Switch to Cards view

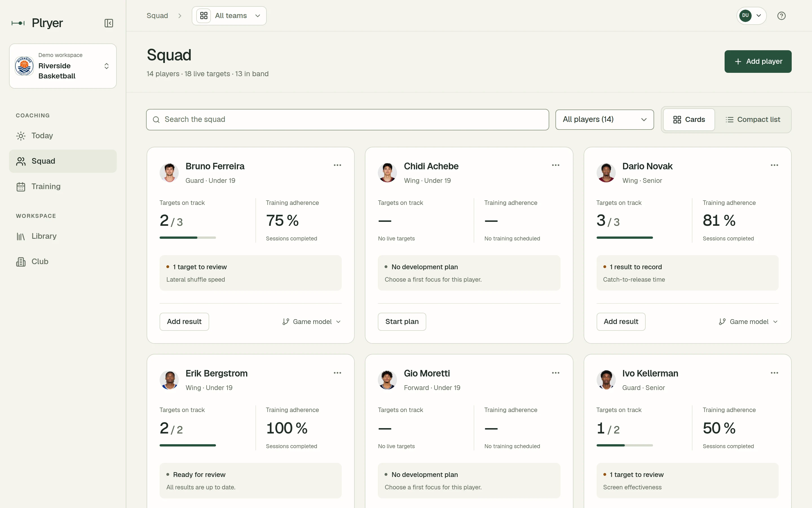coord(689,120)
